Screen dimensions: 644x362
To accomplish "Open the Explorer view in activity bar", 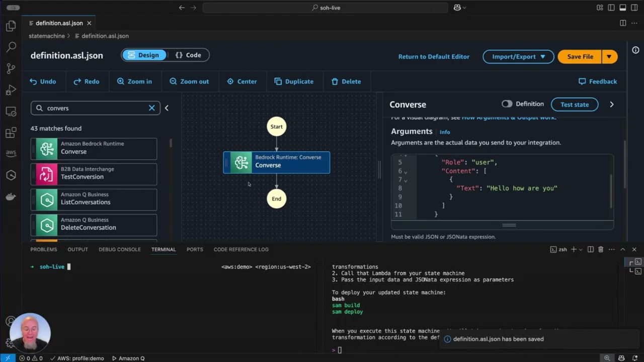I will [11, 26].
